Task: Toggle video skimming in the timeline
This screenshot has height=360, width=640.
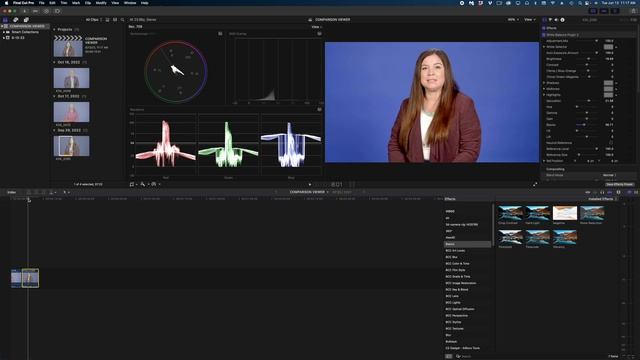Action: pos(588,192)
